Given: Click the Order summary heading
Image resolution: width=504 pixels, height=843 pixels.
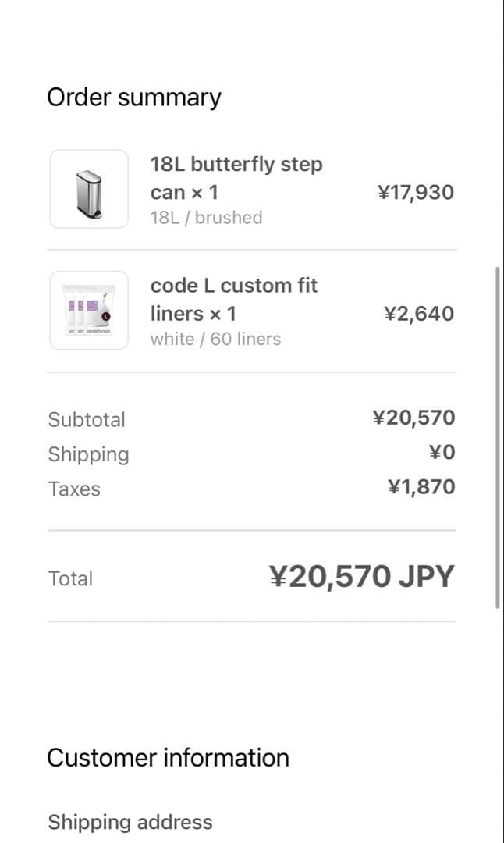Looking at the screenshot, I should tap(134, 97).
